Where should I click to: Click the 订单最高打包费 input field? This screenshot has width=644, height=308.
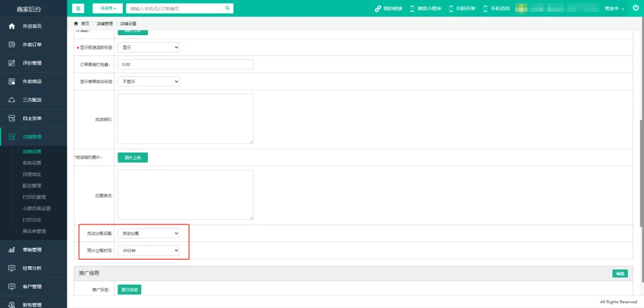(185, 64)
